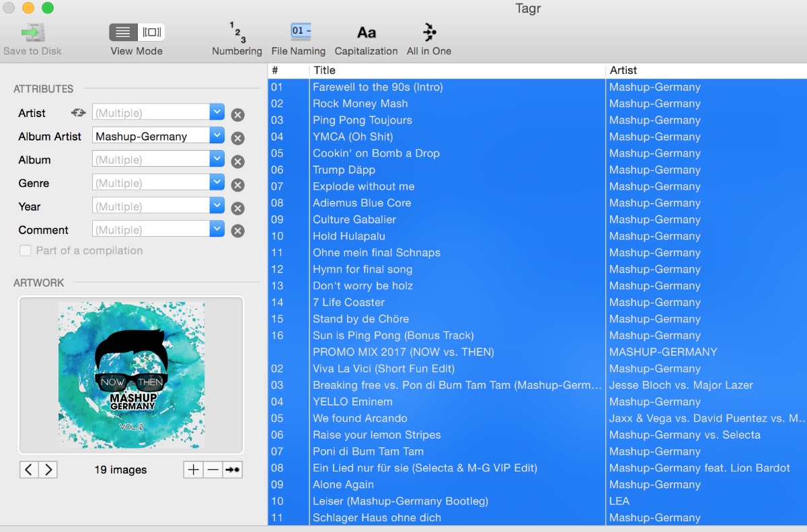Click the All in One icon

428,32
